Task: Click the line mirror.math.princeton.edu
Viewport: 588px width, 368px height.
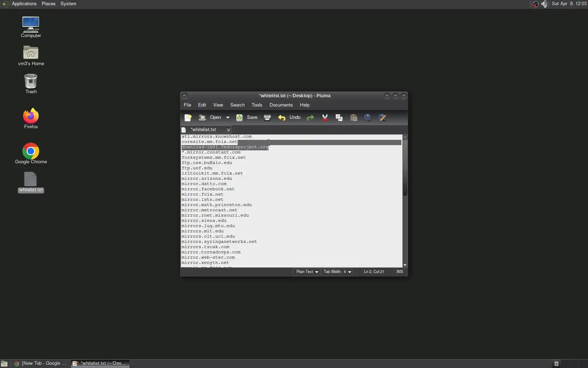Action: click(x=217, y=205)
